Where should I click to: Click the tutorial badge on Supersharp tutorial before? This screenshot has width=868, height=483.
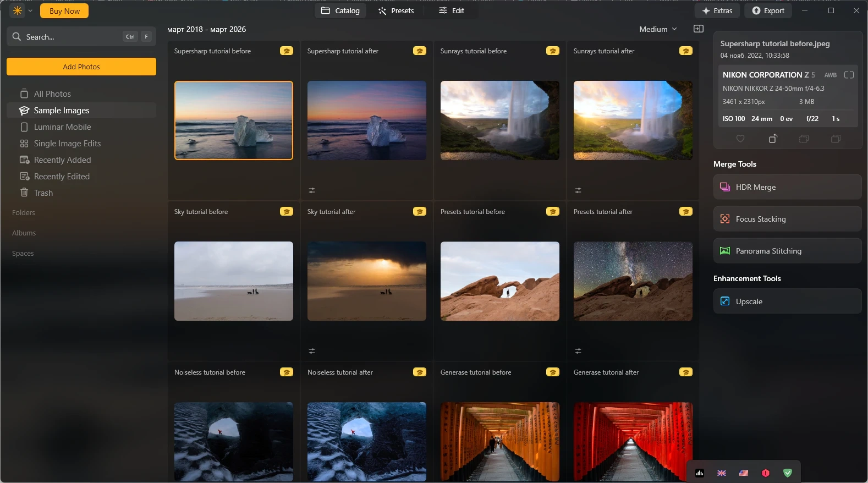[x=287, y=51]
